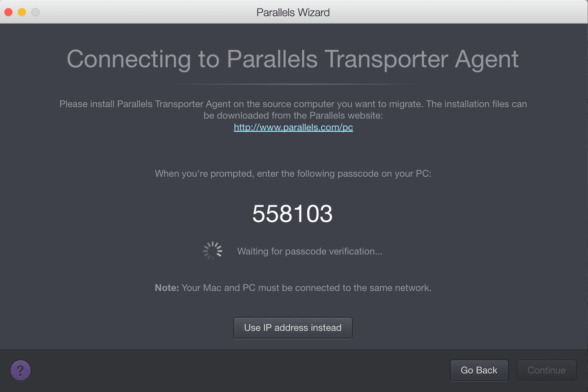Click the greyed-out zoom window button
This screenshot has height=392, width=588.
[35, 12]
